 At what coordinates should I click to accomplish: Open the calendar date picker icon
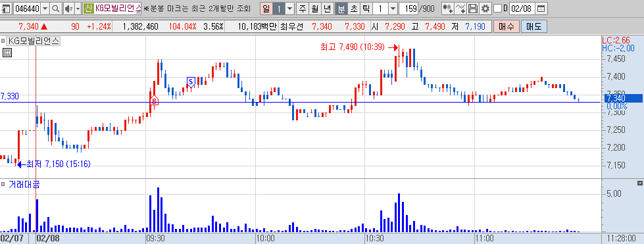tap(541, 8)
